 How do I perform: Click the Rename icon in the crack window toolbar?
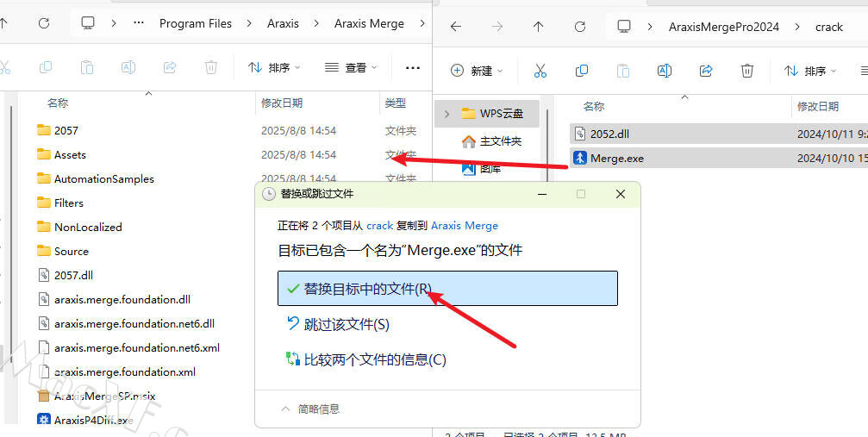665,71
